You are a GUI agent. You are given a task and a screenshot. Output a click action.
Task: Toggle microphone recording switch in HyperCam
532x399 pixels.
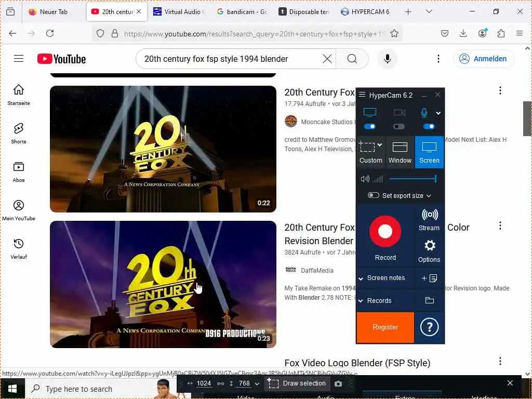tap(429, 127)
